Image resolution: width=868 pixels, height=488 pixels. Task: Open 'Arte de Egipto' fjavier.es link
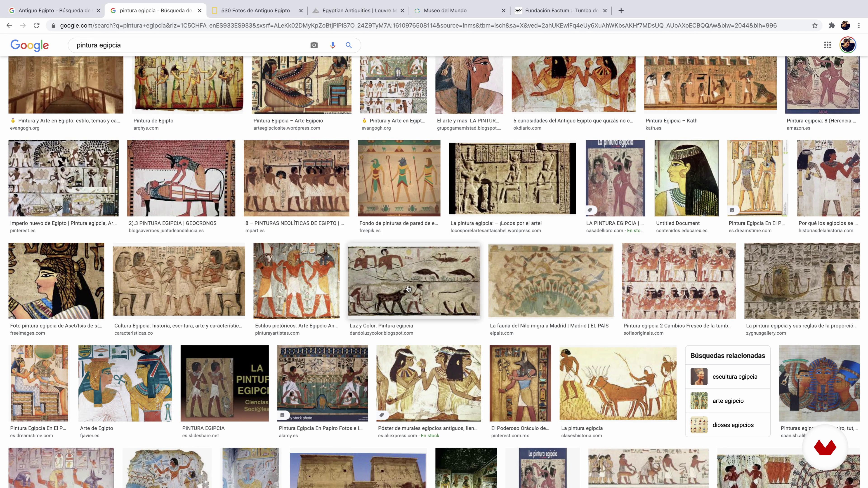click(x=96, y=428)
